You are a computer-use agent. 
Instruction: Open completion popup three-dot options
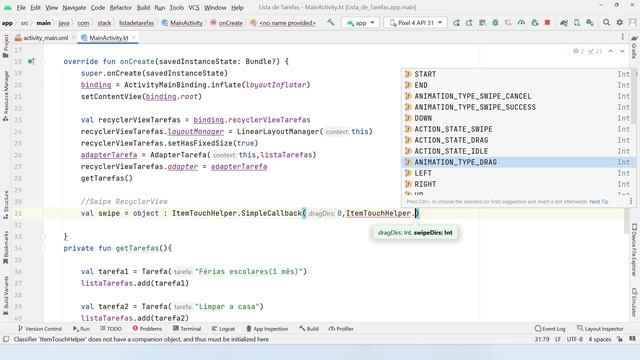(x=631, y=201)
